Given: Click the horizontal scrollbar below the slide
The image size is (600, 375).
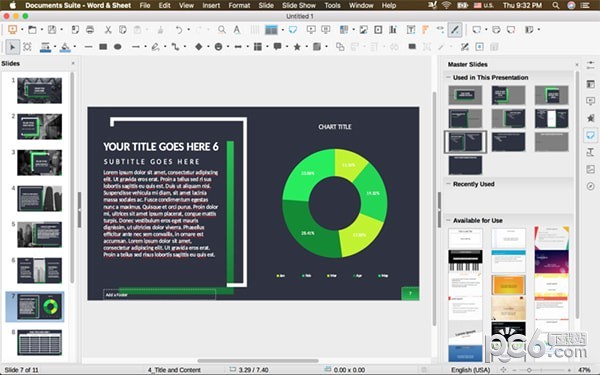Looking at the screenshot, I should coord(258,360).
